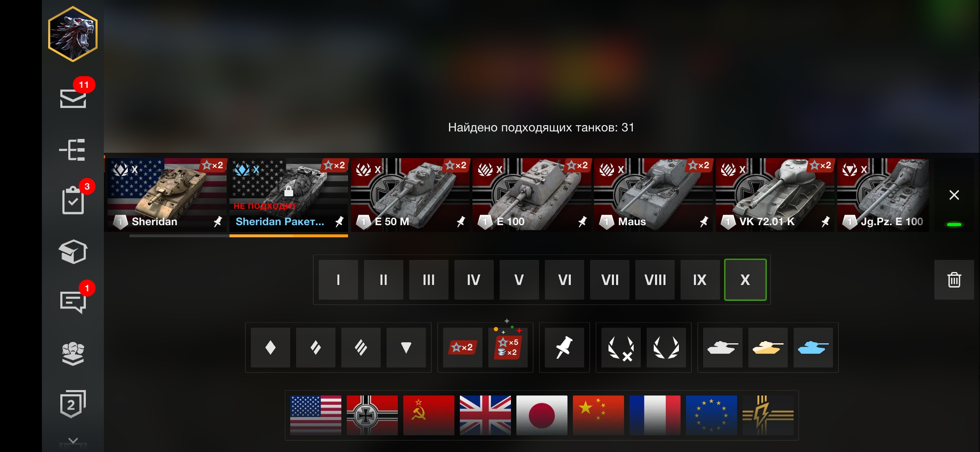The height and width of the screenshot is (452, 980).
Task: Open missions clipboard icon
Action: pyautogui.click(x=73, y=200)
